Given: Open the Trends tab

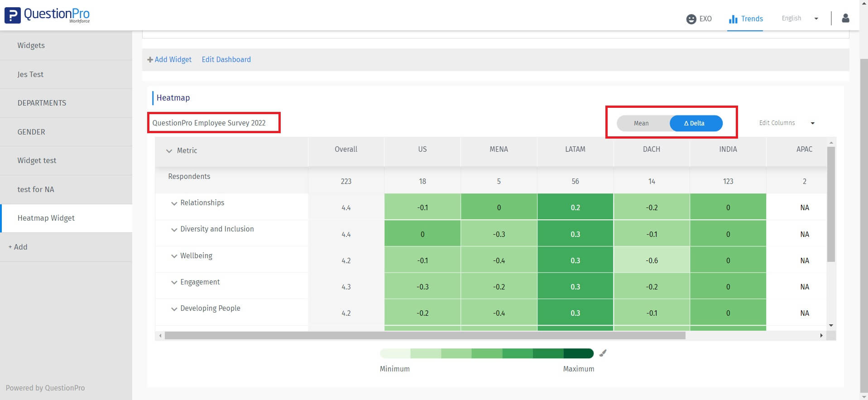Looking at the screenshot, I should (x=745, y=19).
